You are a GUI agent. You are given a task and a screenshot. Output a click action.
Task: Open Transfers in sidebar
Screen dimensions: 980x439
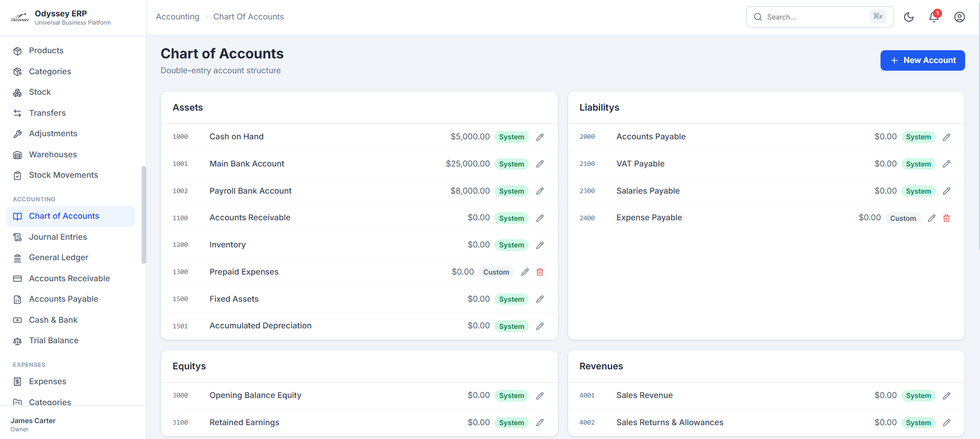tap(70, 113)
